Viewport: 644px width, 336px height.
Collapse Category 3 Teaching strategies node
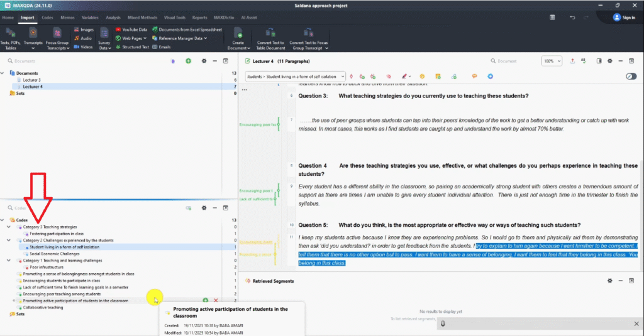8,227
